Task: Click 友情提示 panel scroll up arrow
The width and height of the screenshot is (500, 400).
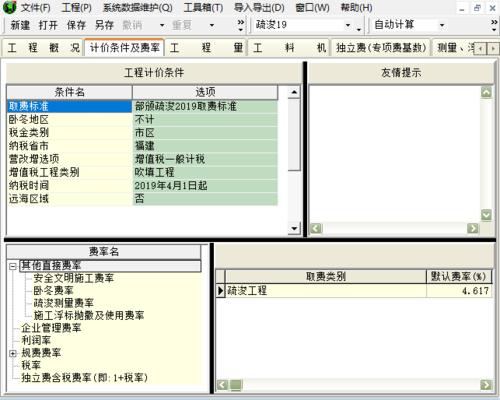Action: click(486, 92)
